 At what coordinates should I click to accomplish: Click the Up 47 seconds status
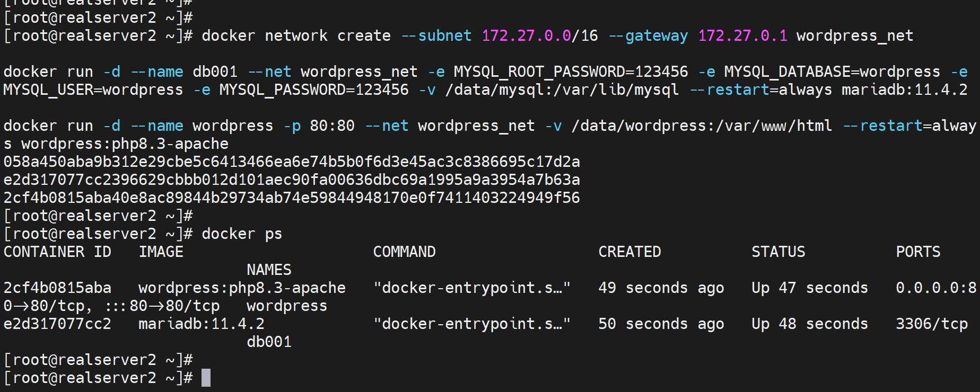click(809, 288)
